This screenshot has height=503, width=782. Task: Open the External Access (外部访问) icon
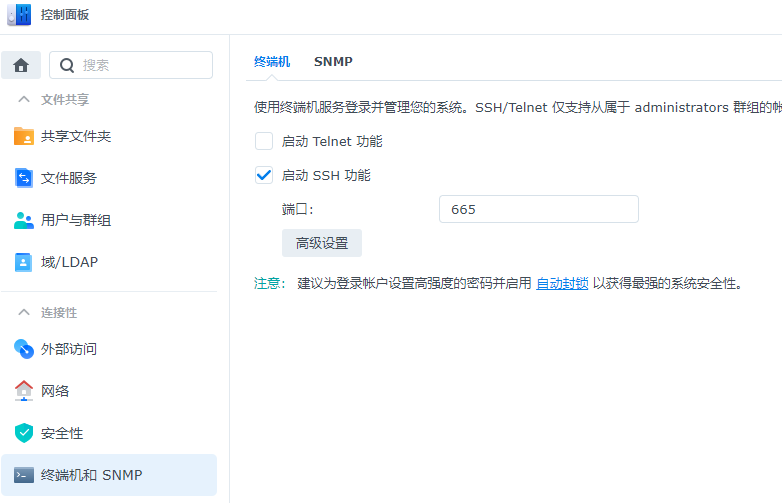point(24,349)
